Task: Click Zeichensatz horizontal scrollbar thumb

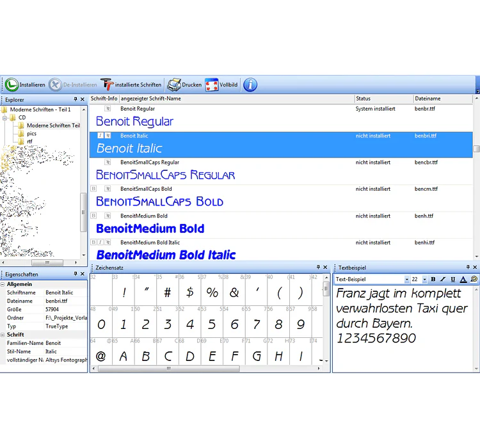Action: 169,369
